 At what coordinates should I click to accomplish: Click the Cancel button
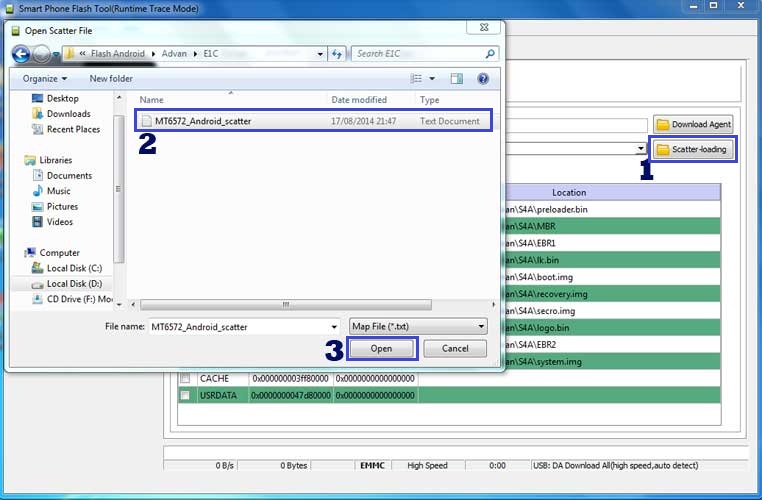[455, 348]
